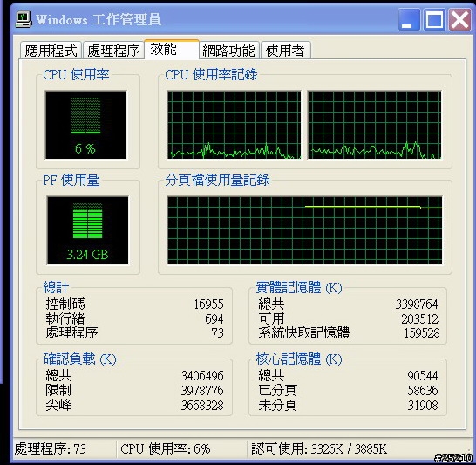Select the 效能 tab
The width and height of the screenshot is (476, 465).
(172, 49)
